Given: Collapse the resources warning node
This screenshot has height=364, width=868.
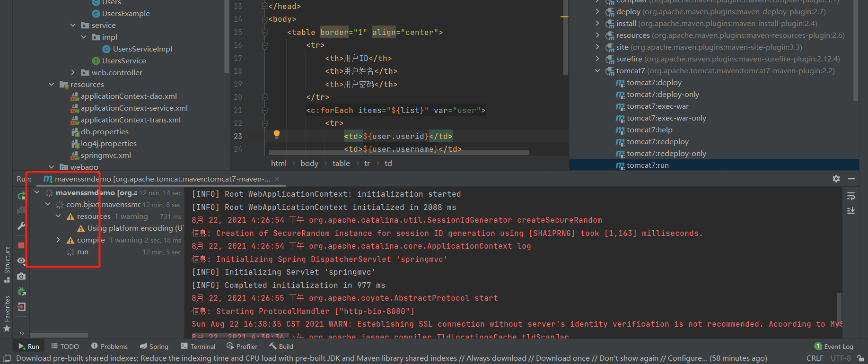Looking at the screenshot, I should (58, 216).
